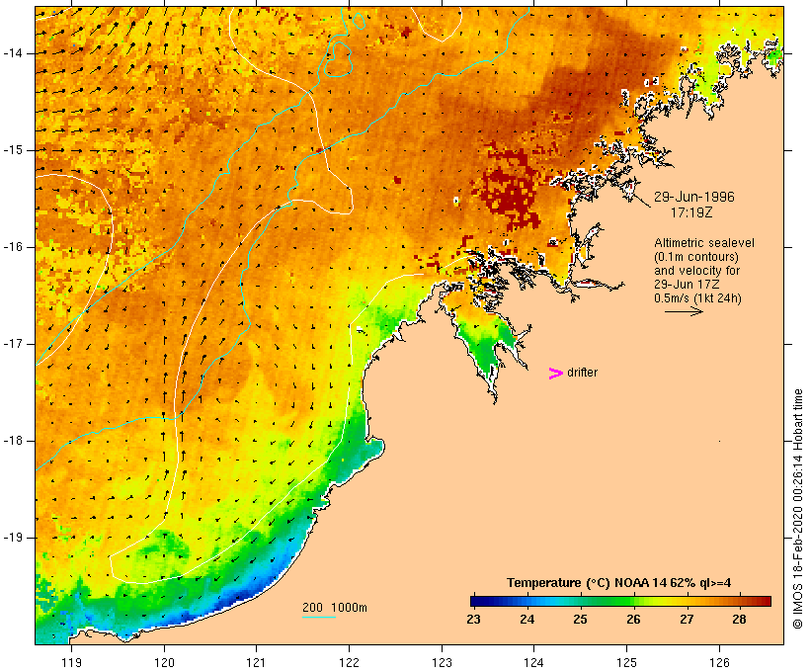Screen dimensions: 810x672
Task: Click the cyan 200m contour legend line
Action: point(319,617)
